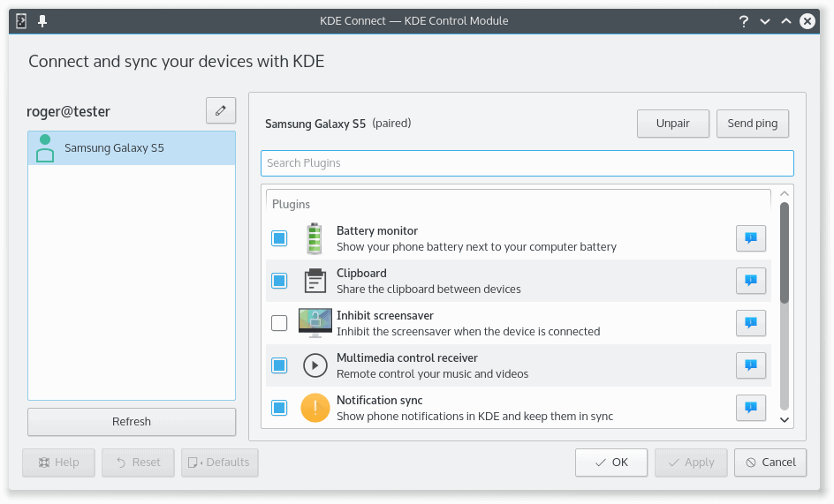Click the pencil icon to rename device

221,111
